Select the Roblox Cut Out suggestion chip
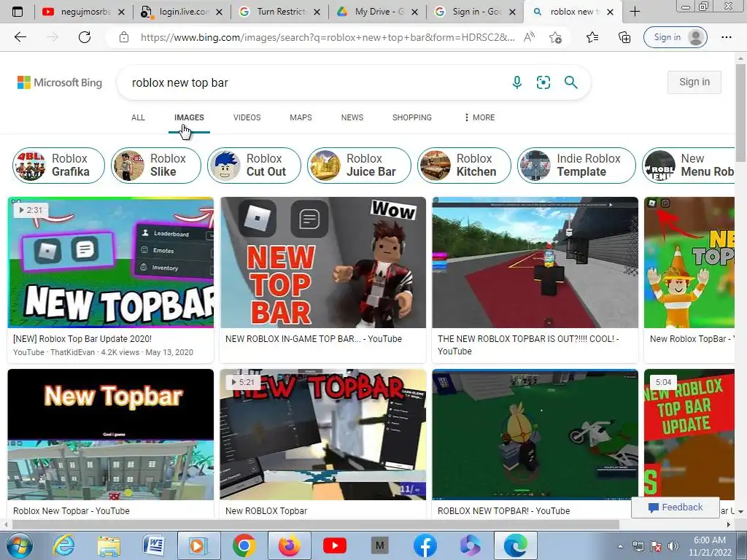Image resolution: width=747 pixels, height=560 pixels. (x=254, y=166)
